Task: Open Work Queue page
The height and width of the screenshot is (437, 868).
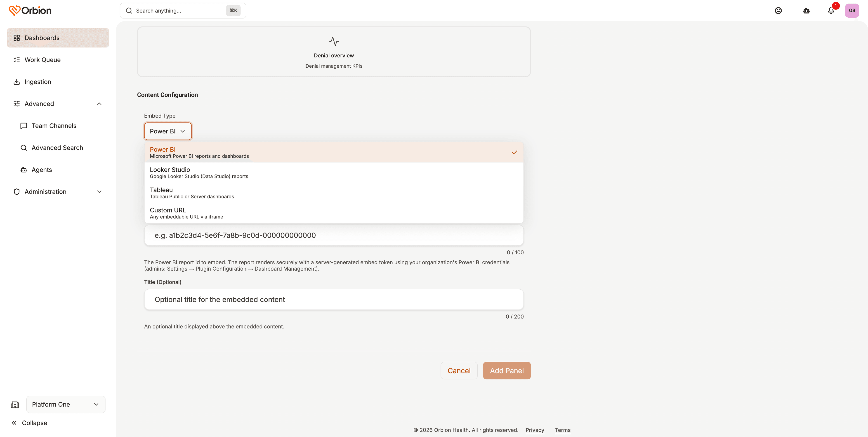Action: pyautogui.click(x=58, y=60)
